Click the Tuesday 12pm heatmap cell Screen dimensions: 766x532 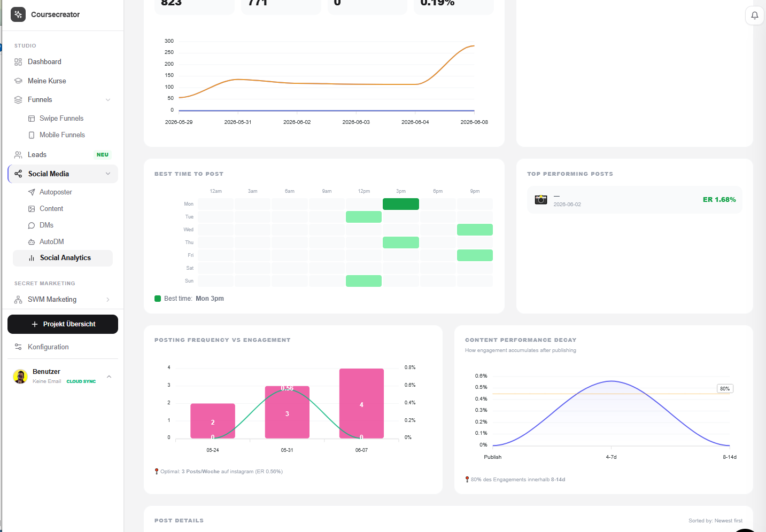tap(363, 217)
